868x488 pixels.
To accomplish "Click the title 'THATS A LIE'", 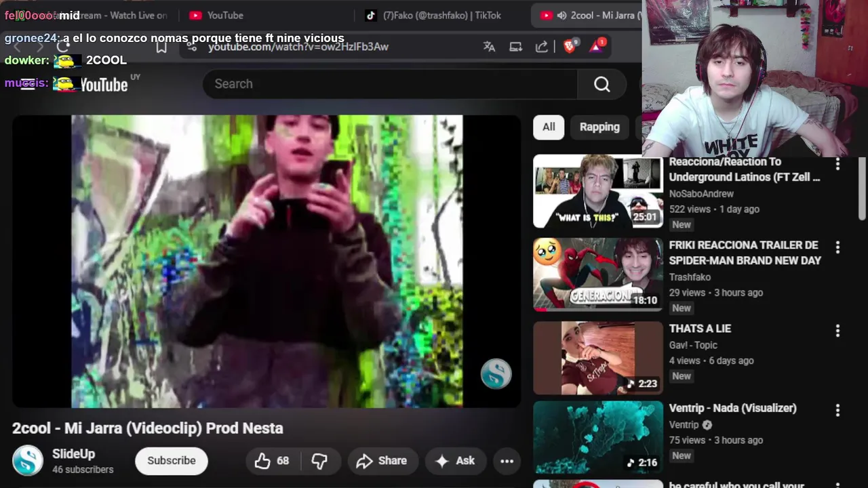I will pyautogui.click(x=700, y=329).
